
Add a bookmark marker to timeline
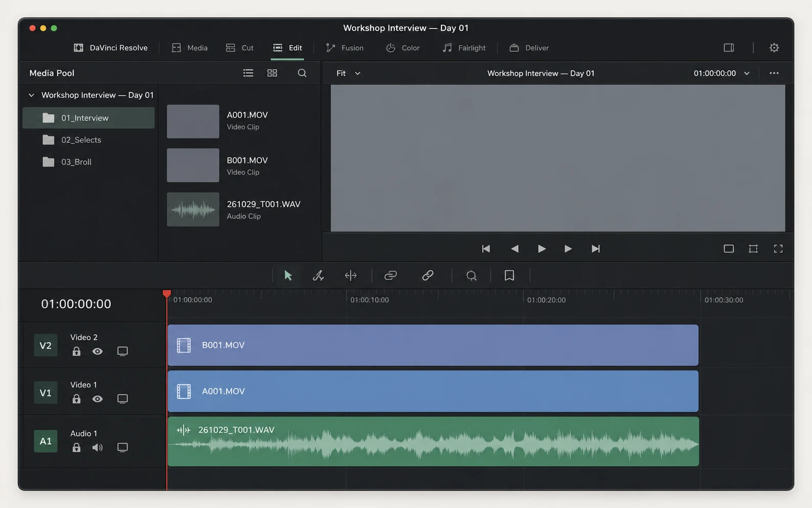click(509, 276)
